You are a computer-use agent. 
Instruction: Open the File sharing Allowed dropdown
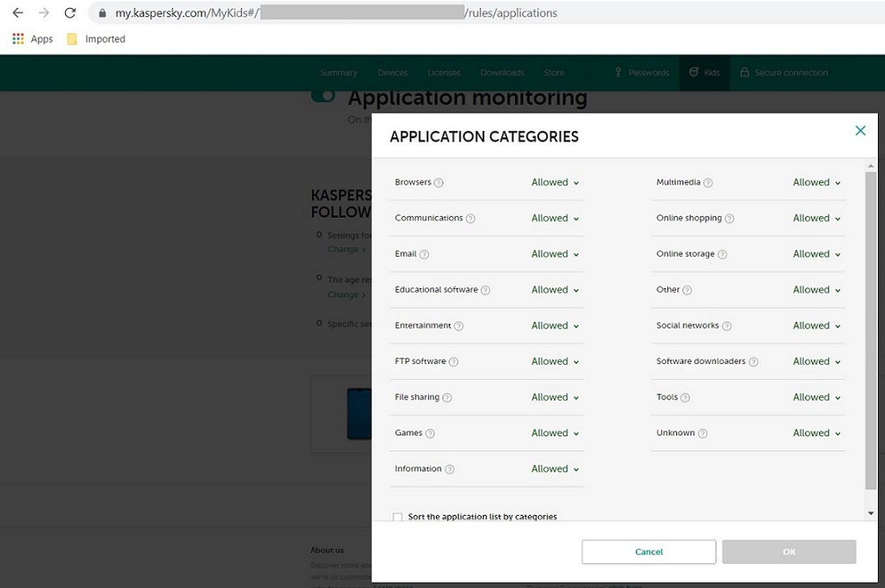(x=555, y=398)
